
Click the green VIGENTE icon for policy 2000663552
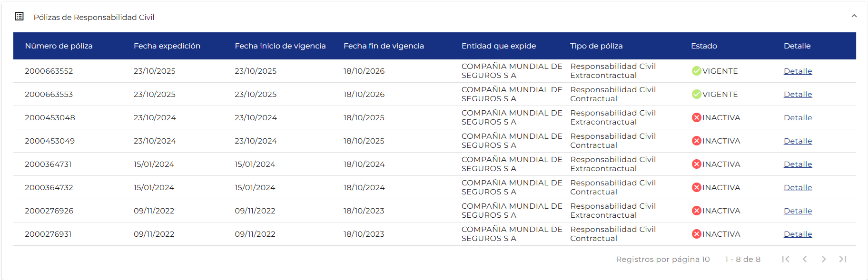coord(696,71)
